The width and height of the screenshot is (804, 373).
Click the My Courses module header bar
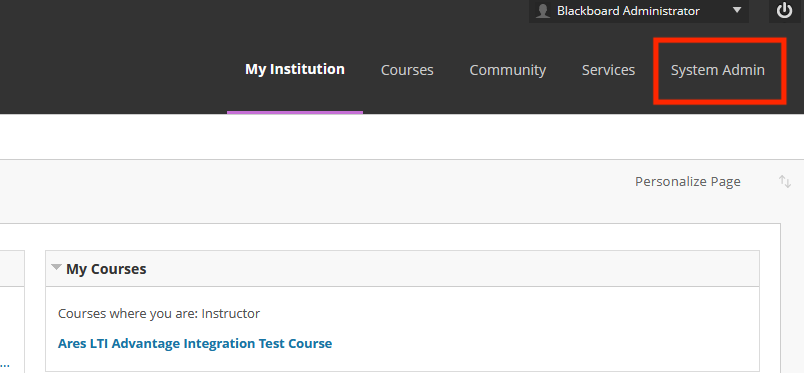(x=403, y=268)
